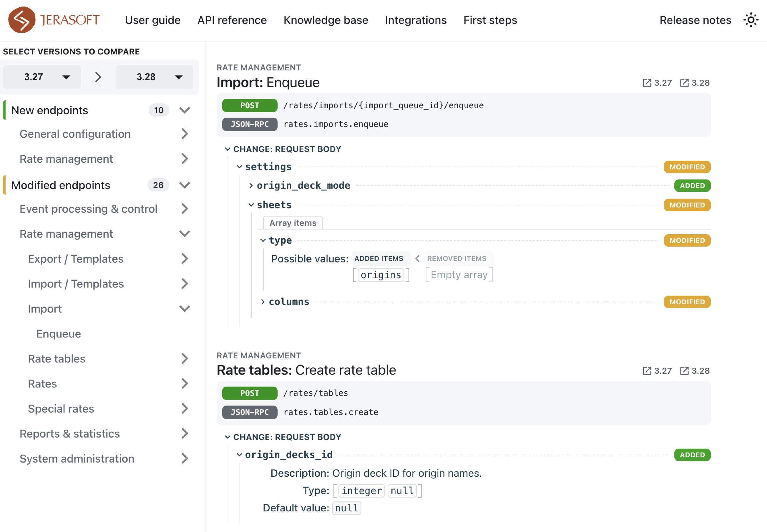
Task: Expand Rate management under New endpoints
Action: click(x=185, y=159)
